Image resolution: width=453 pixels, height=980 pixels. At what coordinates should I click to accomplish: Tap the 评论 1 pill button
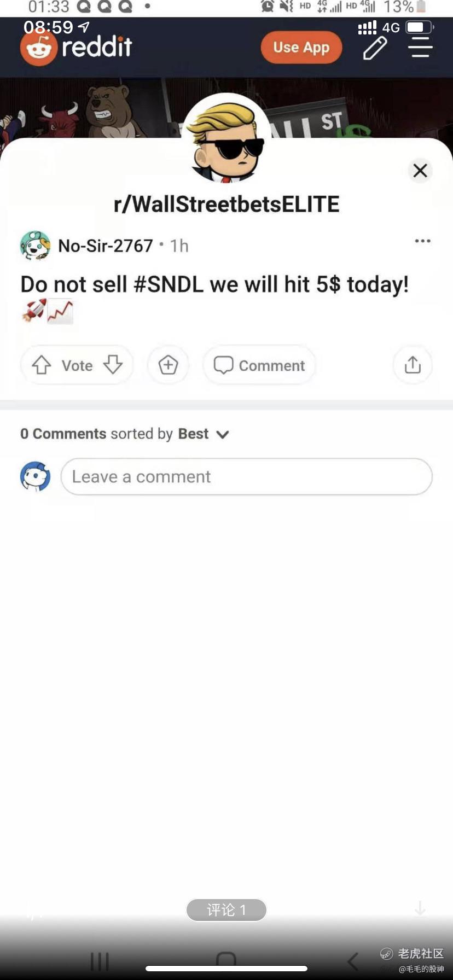226,910
